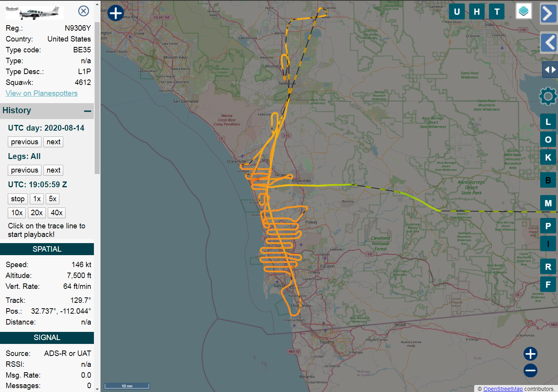Open the settings gear
This screenshot has width=558, height=392.
(x=548, y=96)
